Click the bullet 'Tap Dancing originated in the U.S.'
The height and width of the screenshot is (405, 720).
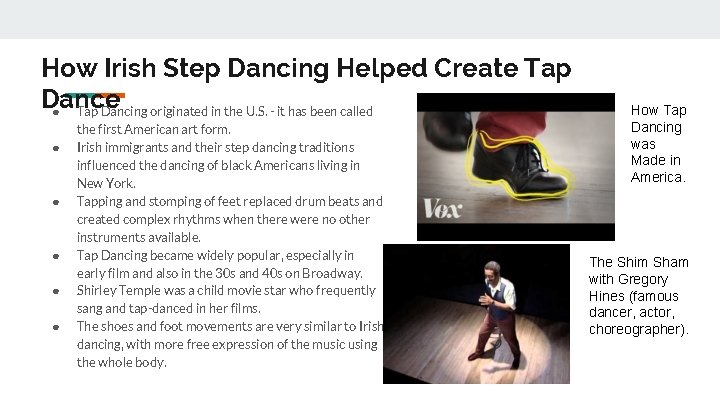pos(225,120)
